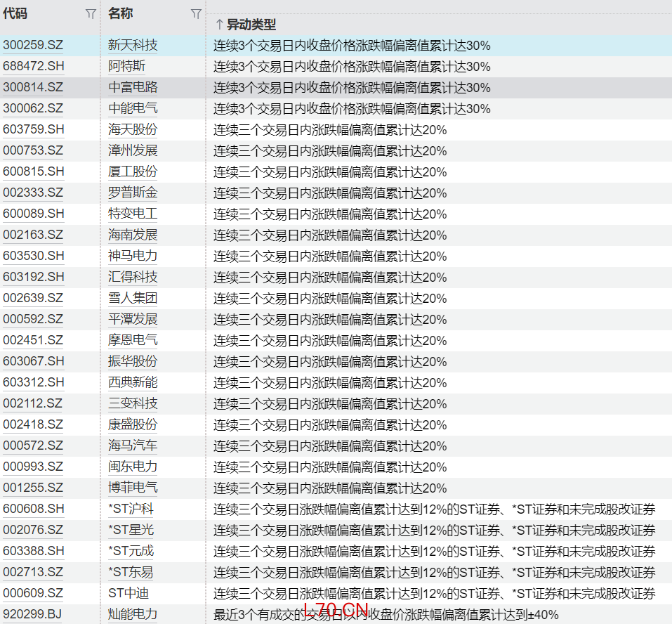This screenshot has width=672, height=624.
Task: Click the 海马汽车 stock name
Action: tap(133, 446)
